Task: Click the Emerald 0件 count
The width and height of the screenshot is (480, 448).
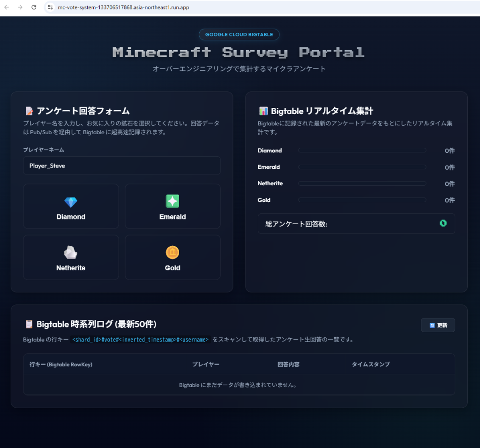Action: click(450, 167)
